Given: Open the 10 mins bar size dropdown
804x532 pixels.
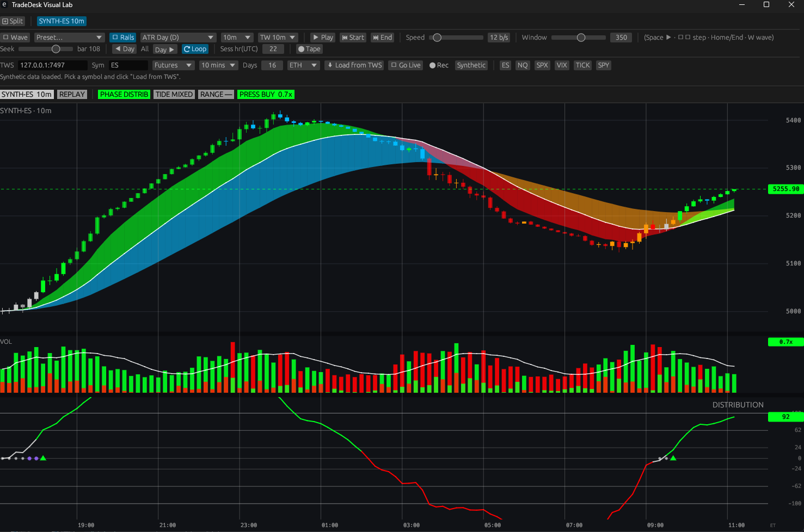Looking at the screenshot, I should 218,65.
